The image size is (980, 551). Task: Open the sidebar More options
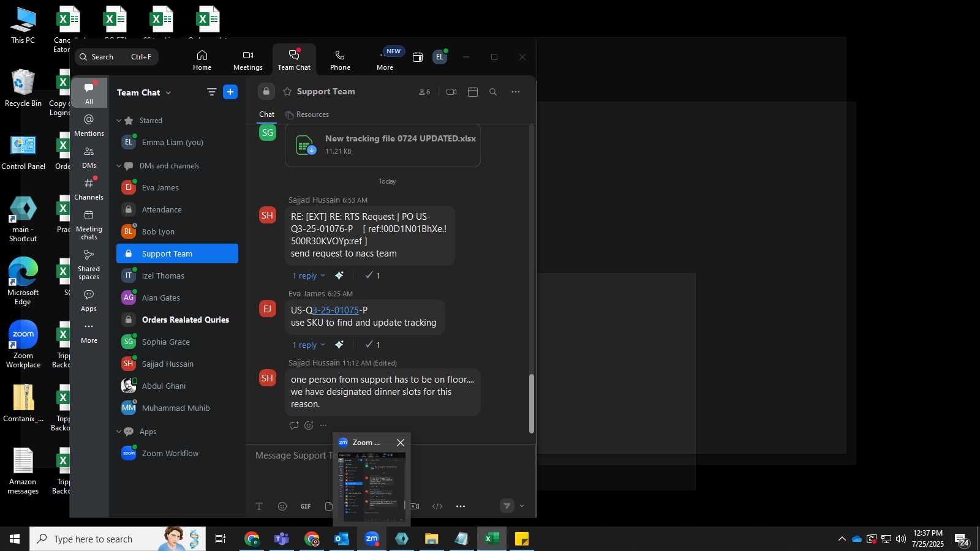point(89,332)
